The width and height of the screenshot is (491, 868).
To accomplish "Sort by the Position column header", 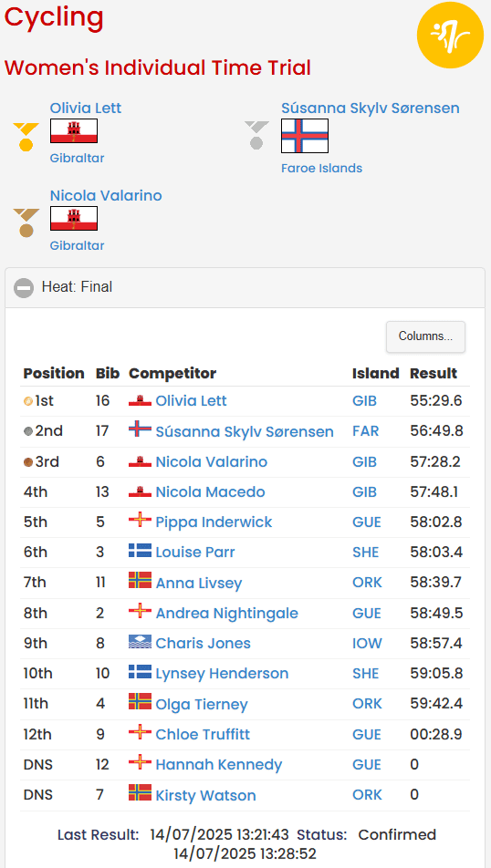I will 54,373.
